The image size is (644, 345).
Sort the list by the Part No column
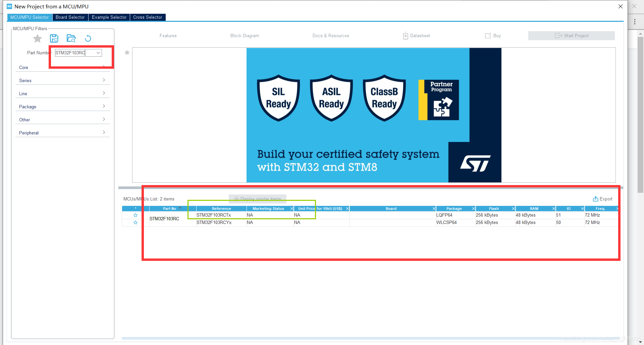coord(169,209)
